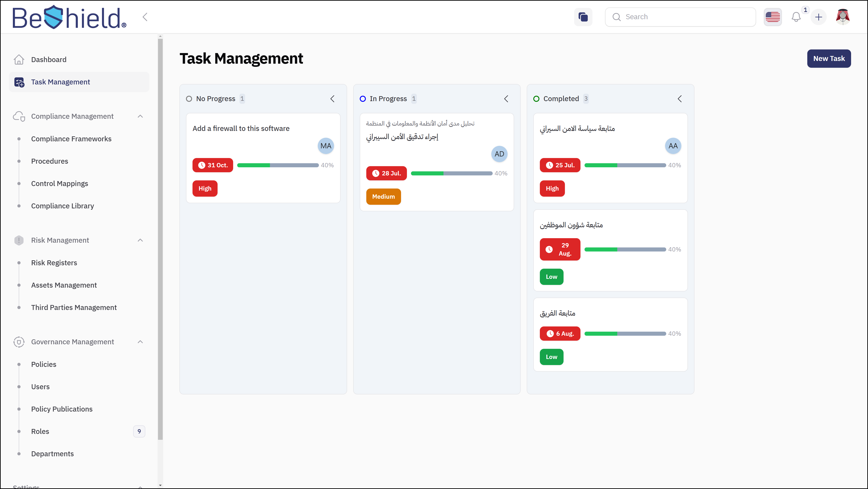
Task: Collapse the Governance Management section
Action: click(140, 342)
